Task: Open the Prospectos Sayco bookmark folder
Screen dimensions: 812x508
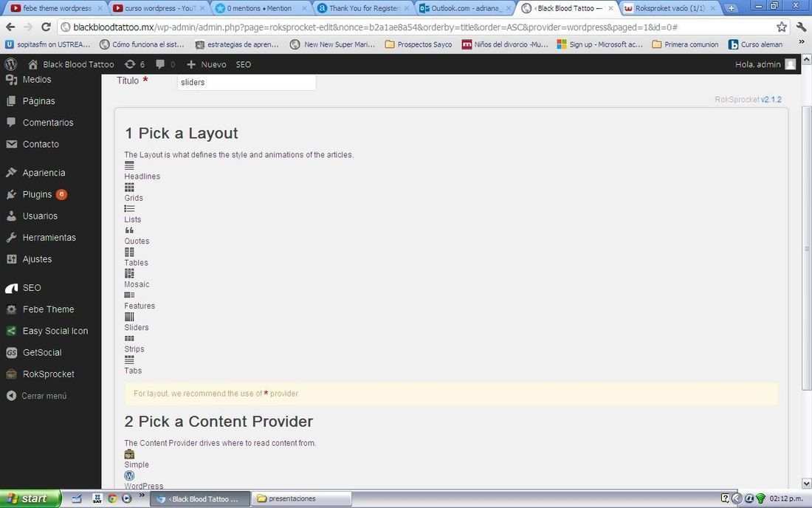Action: tap(419, 44)
